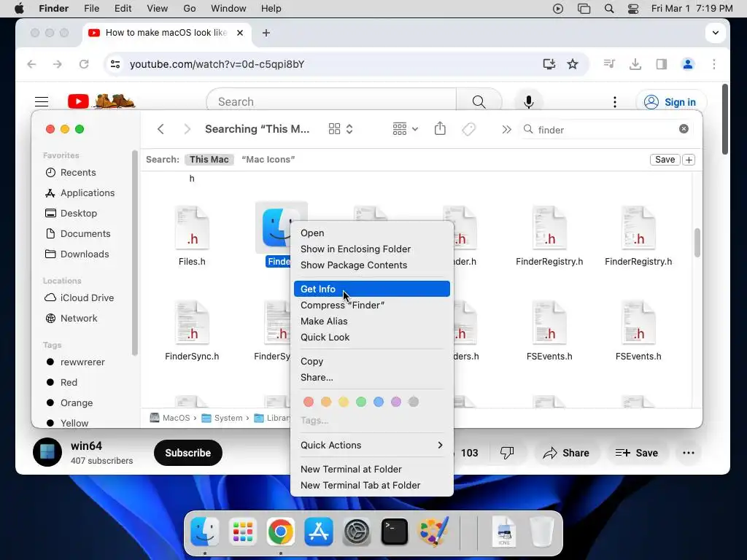The width and height of the screenshot is (747, 560).
Task: Click System in the path bar
Action: click(222, 418)
